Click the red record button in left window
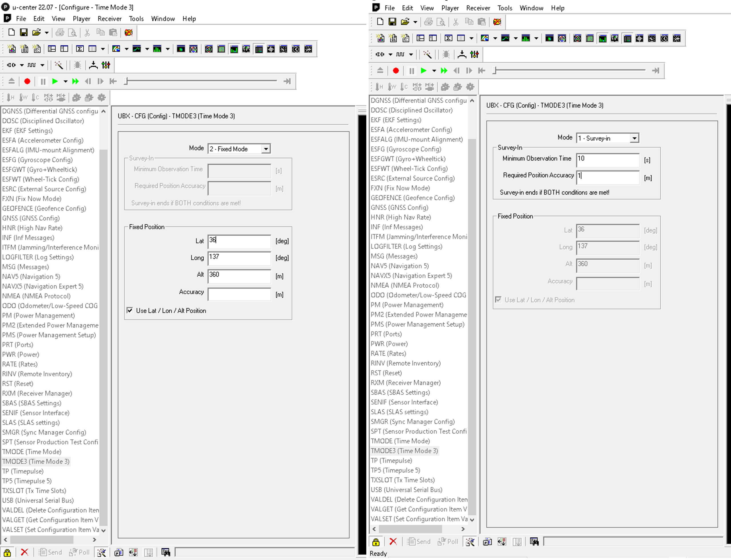Viewport: 731px width, 560px height. [x=27, y=81]
